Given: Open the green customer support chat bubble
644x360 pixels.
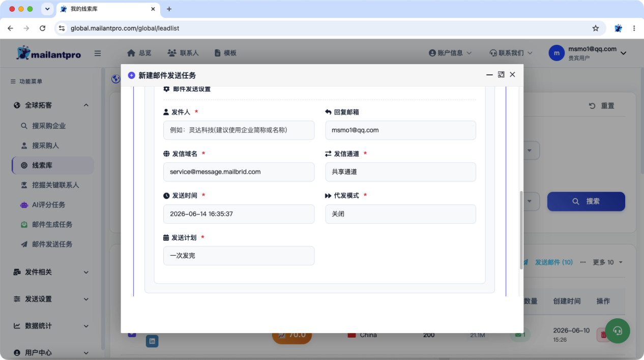Looking at the screenshot, I should click(x=618, y=331).
